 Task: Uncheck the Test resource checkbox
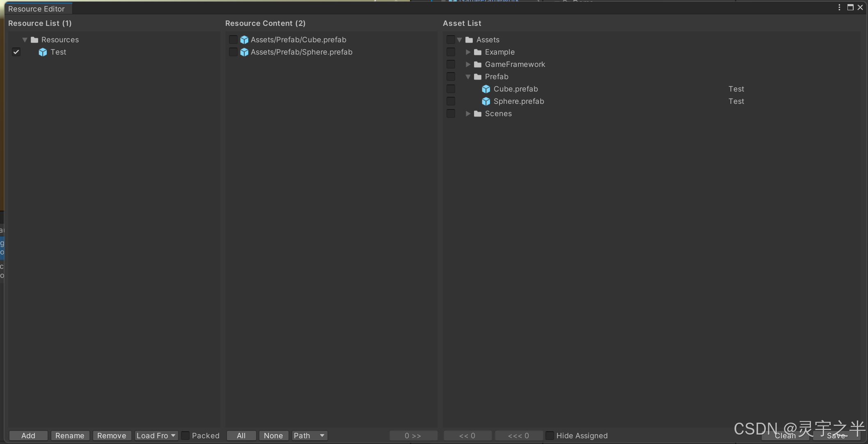coord(16,52)
